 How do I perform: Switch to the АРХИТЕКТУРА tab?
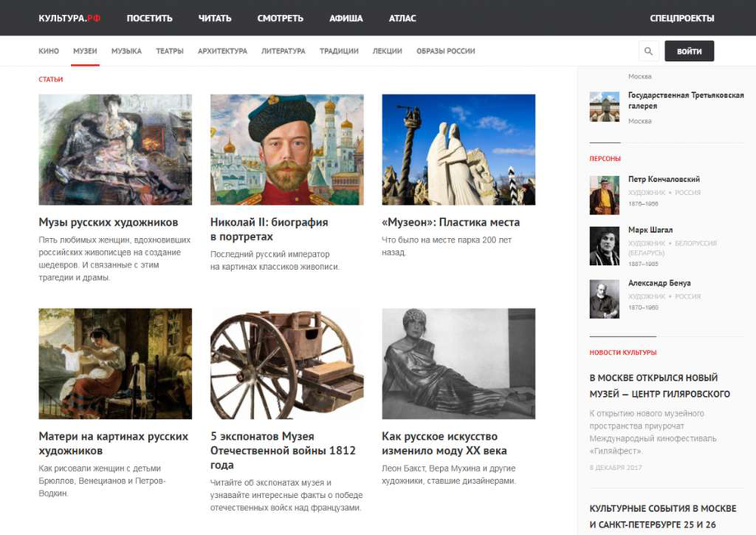point(222,51)
